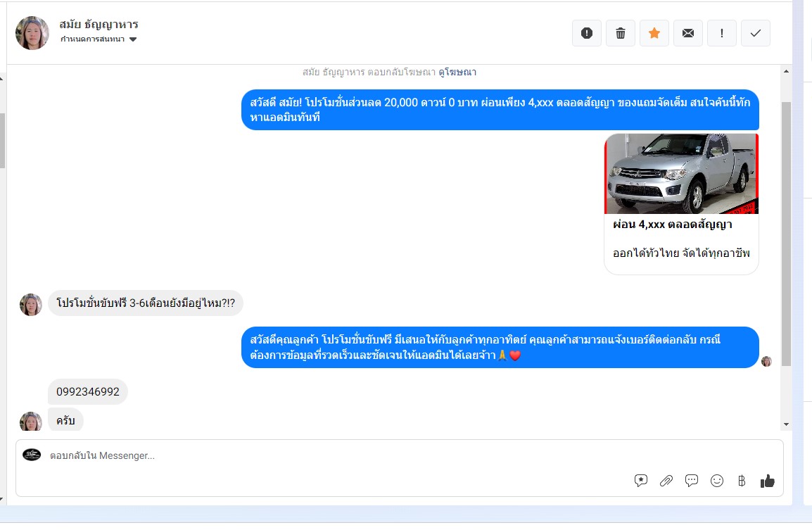
Task: Select customer message about free driving promotion
Action: tap(146, 303)
